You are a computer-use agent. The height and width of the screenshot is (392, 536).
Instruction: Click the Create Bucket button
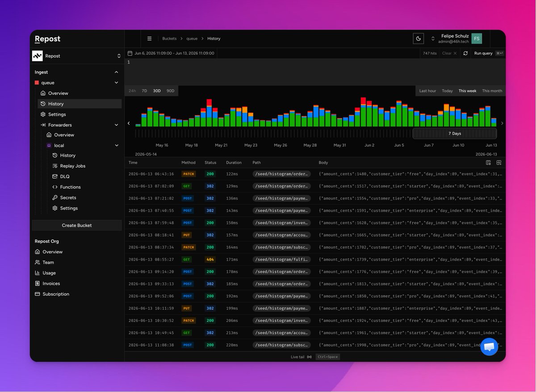pyautogui.click(x=77, y=225)
